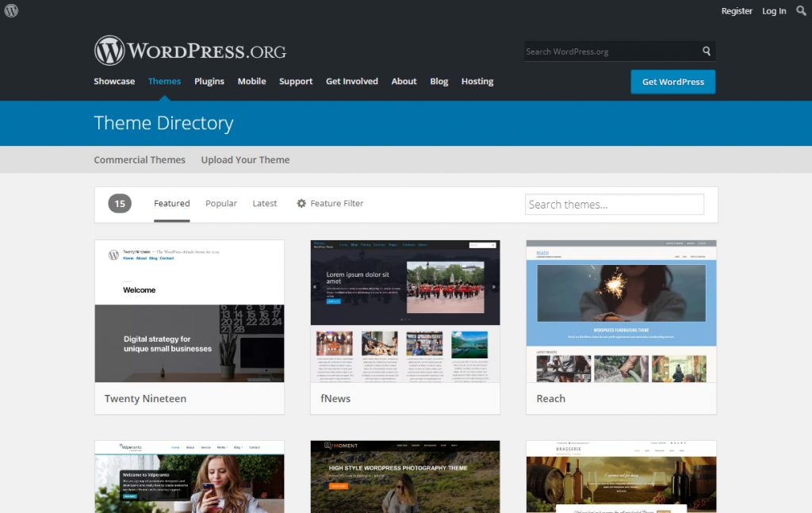Click the search icon inside WordPress.org search bar
This screenshot has height=513, width=812.
click(706, 51)
